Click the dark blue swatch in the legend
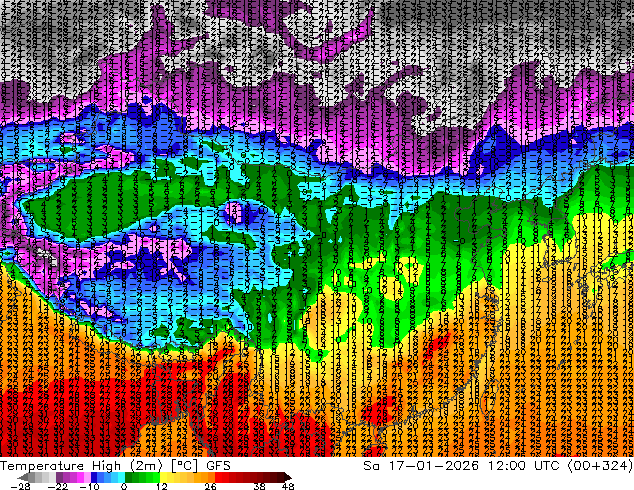Image resolution: width=634 pixels, height=490 pixels. (x=94, y=477)
